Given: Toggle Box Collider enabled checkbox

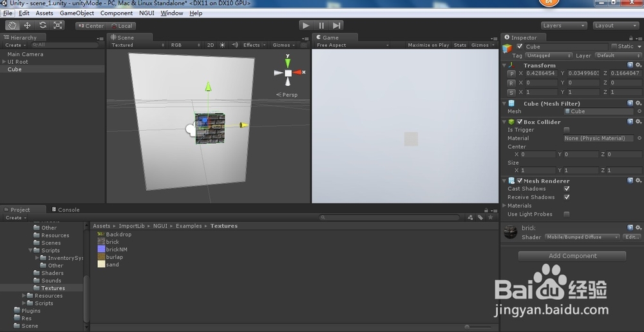Looking at the screenshot, I should point(520,122).
